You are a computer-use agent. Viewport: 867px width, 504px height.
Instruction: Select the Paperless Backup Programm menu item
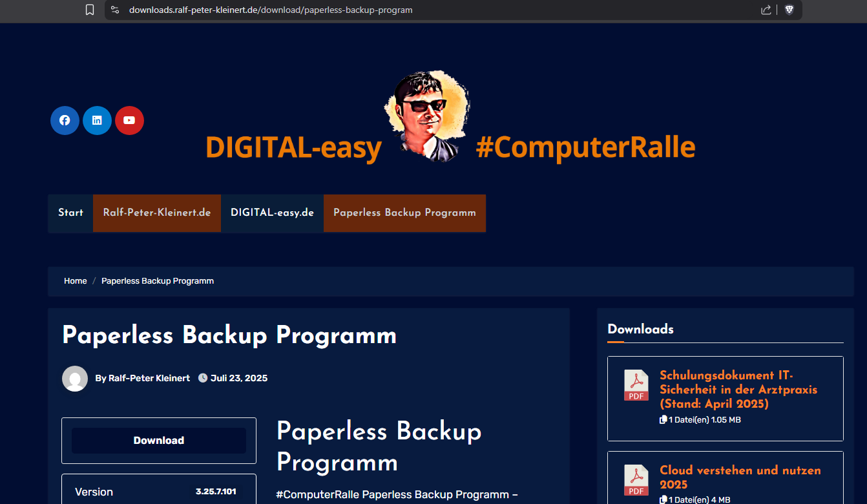click(404, 213)
